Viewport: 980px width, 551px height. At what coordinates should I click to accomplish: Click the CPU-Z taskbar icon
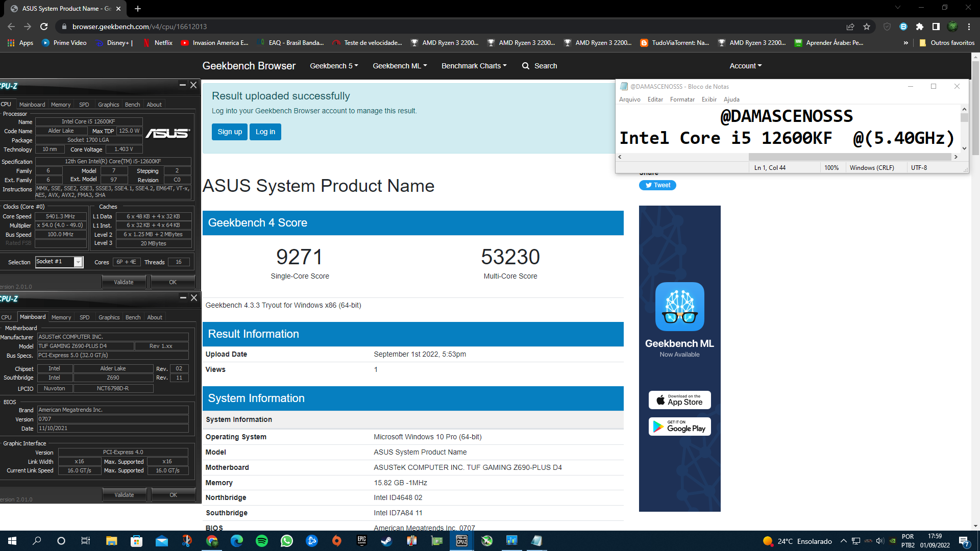pos(462,541)
